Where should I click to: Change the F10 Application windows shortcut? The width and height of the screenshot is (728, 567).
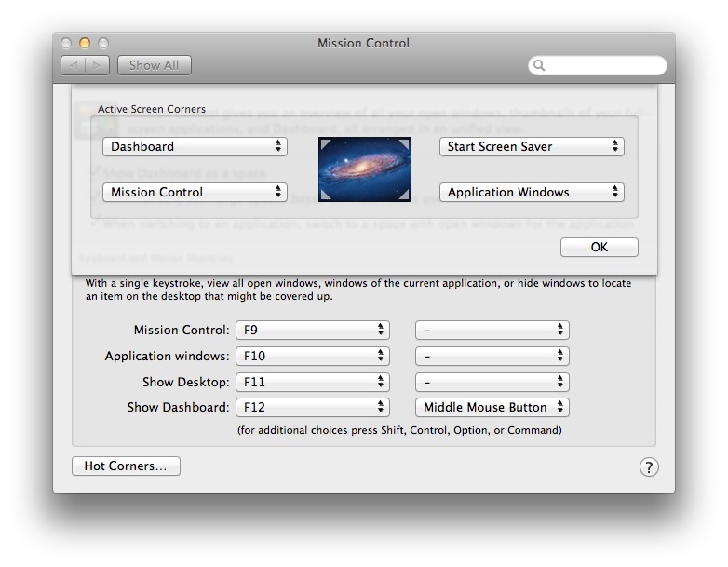313,357
